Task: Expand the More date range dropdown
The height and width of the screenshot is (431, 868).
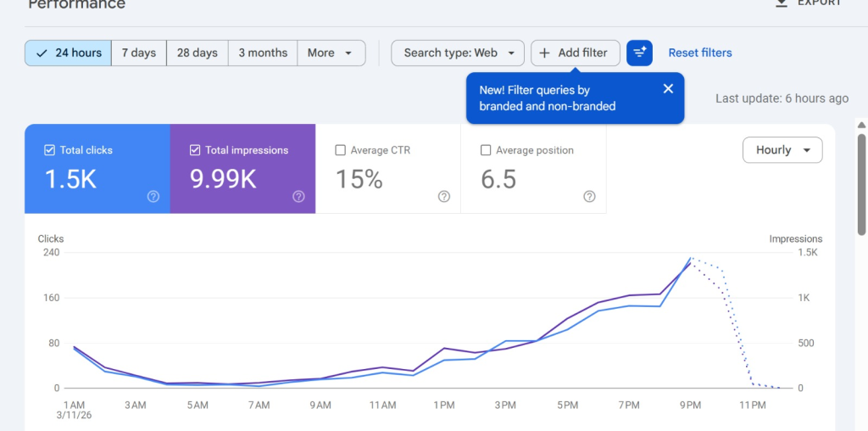Action: pos(331,53)
